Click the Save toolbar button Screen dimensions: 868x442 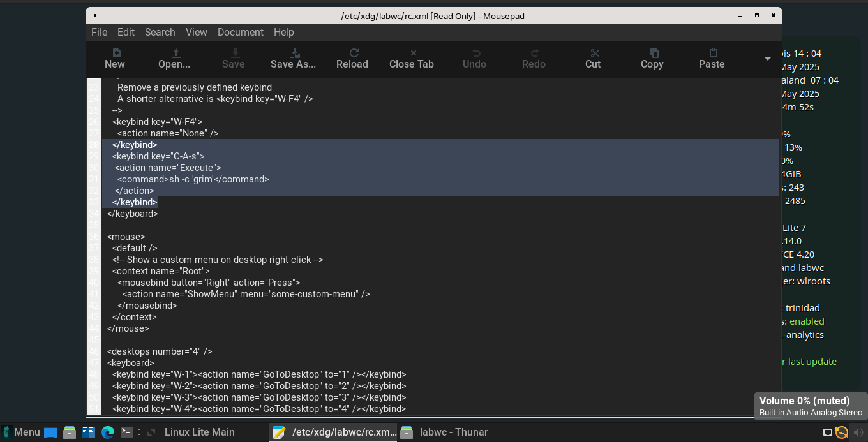click(234, 59)
